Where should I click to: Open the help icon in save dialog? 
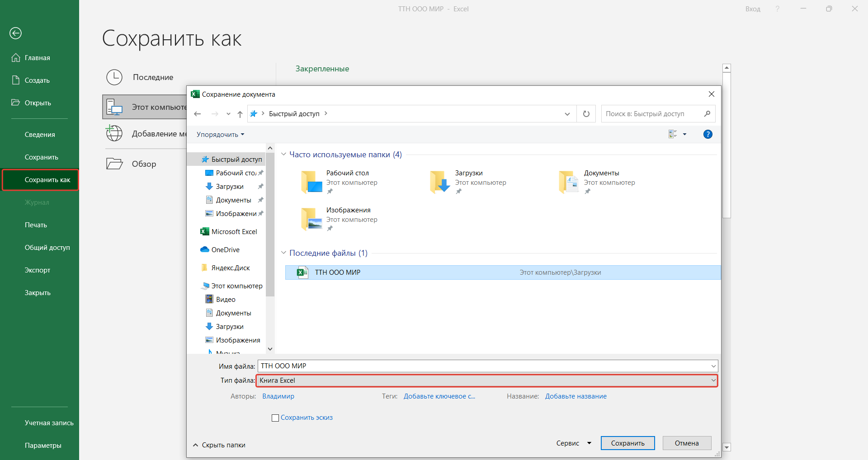[708, 134]
